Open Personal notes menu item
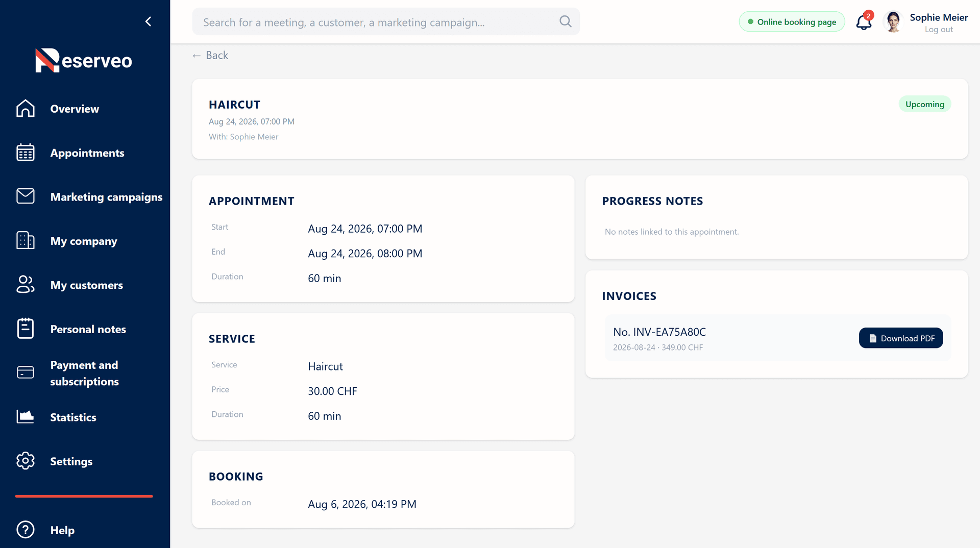The width and height of the screenshot is (980, 548). (x=88, y=329)
